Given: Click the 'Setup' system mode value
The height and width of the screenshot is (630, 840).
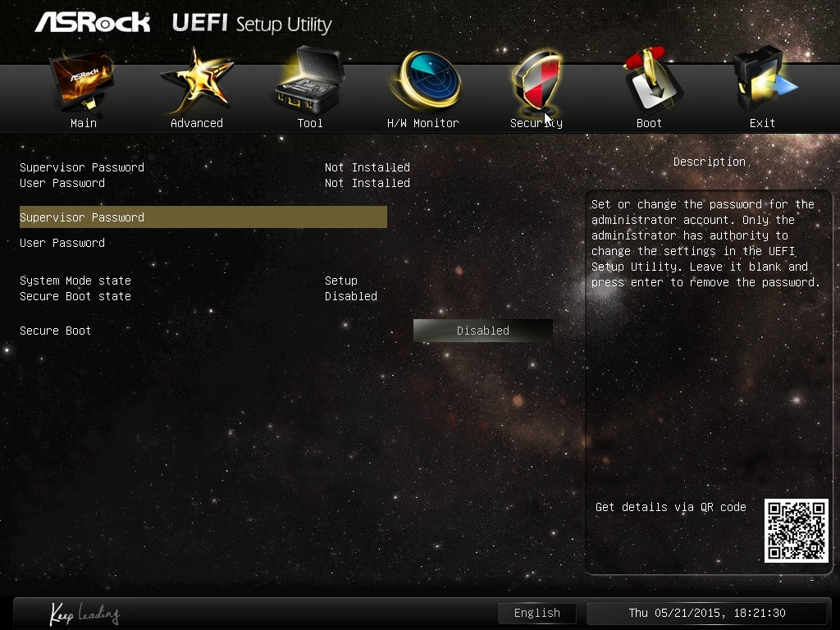Looking at the screenshot, I should (340, 281).
